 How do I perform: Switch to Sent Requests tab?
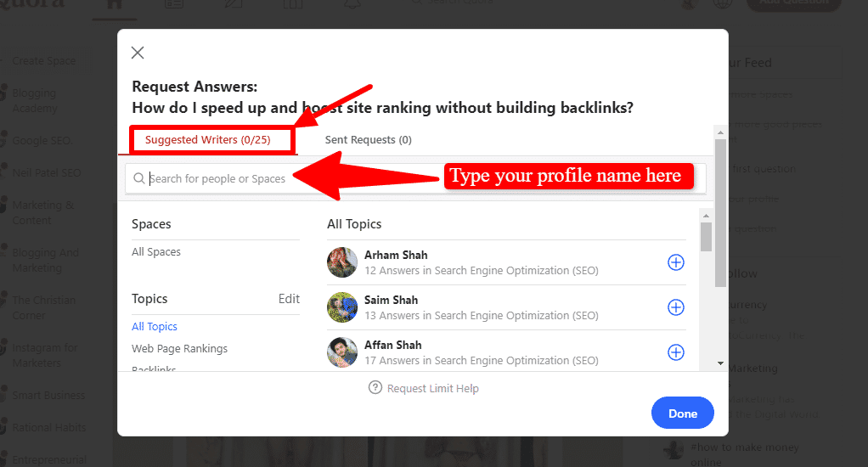tap(368, 139)
